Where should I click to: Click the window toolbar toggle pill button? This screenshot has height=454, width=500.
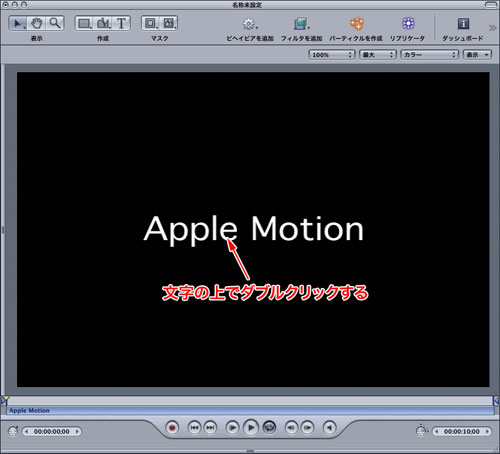[491, 5]
